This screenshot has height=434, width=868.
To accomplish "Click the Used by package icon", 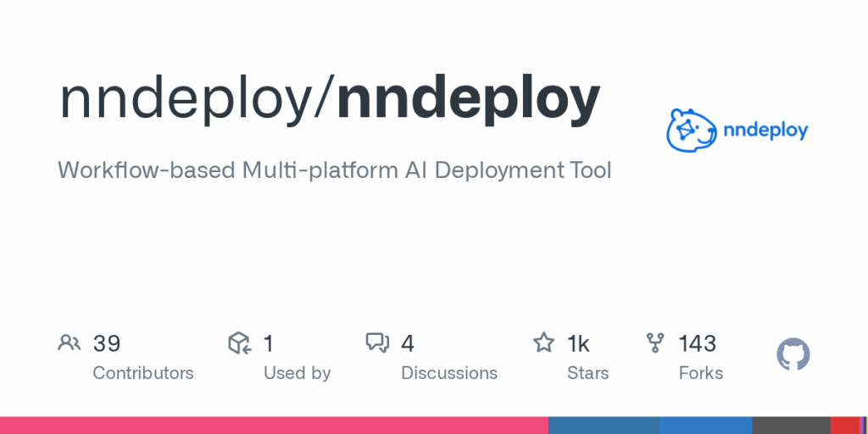I will click(x=240, y=343).
